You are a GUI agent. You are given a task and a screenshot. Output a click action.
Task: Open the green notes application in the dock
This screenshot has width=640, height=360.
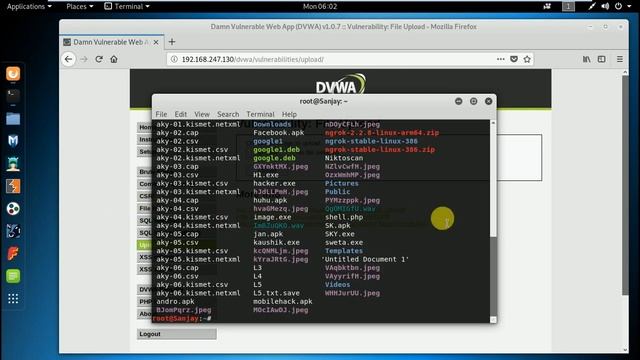13,276
